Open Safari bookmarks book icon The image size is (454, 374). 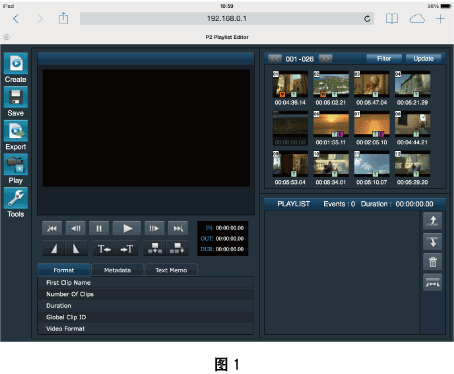pyautogui.click(x=392, y=19)
